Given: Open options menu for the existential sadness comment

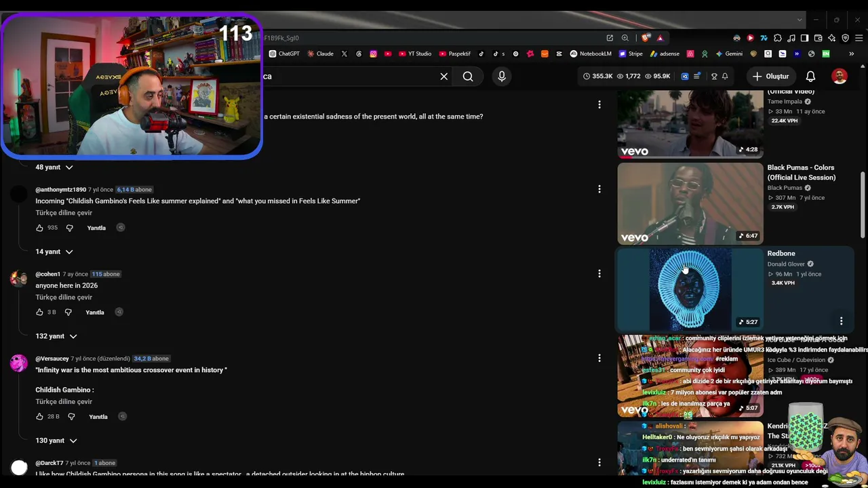Looking at the screenshot, I should click(x=599, y=104).
